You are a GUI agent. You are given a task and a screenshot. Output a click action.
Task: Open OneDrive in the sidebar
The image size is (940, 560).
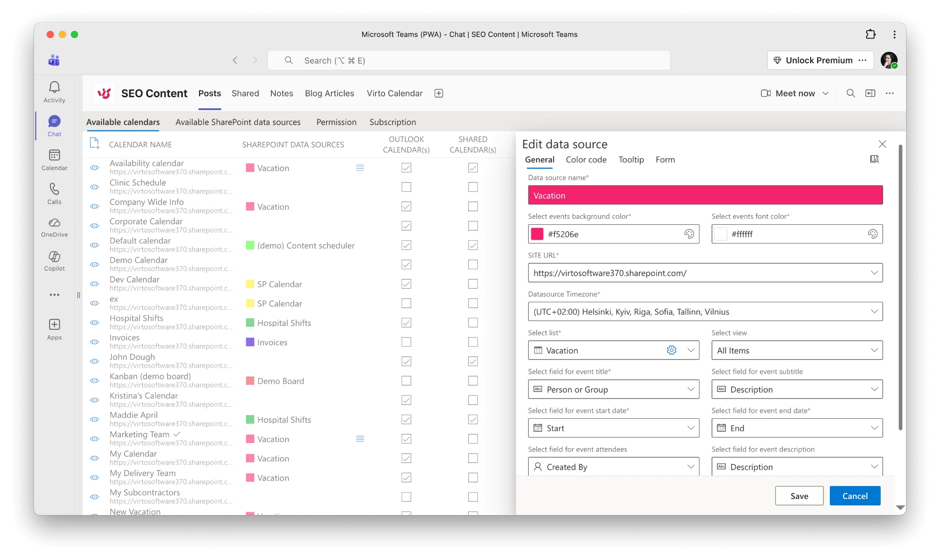[x=54, y=227]
